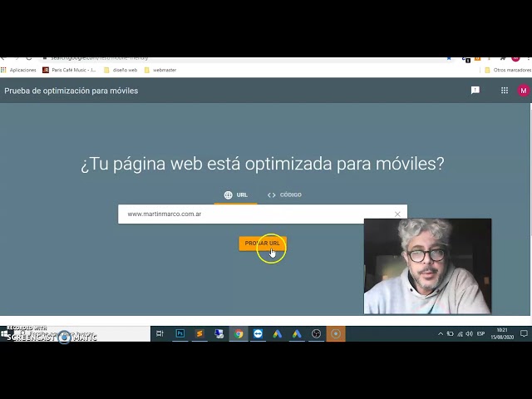Open the diseño web bookmarks folder
The width and height of the screenshot is (532, 399).
(x=121, y=70)
